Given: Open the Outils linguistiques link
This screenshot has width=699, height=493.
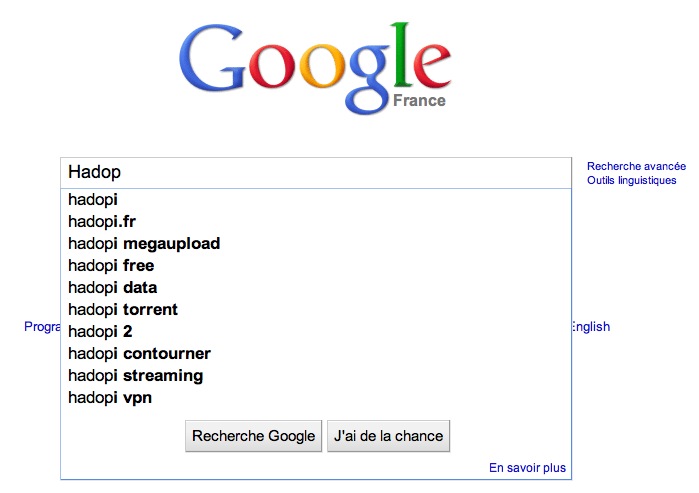Looking at the screenshot, I should tap(631, 181).
